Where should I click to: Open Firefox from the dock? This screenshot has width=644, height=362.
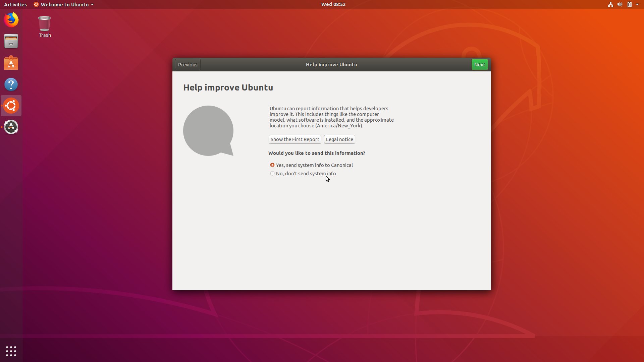[x=11, y=20]
